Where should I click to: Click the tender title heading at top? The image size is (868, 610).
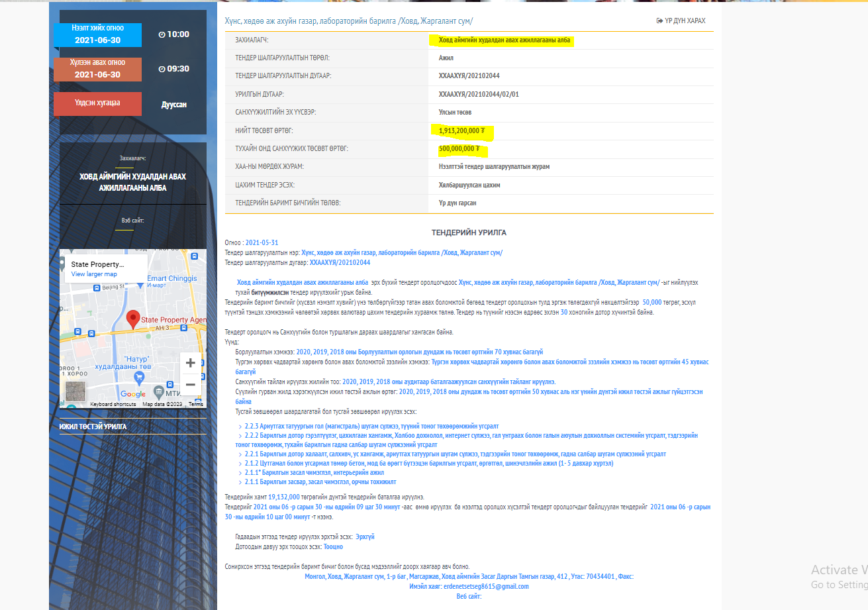coord(349,21)
